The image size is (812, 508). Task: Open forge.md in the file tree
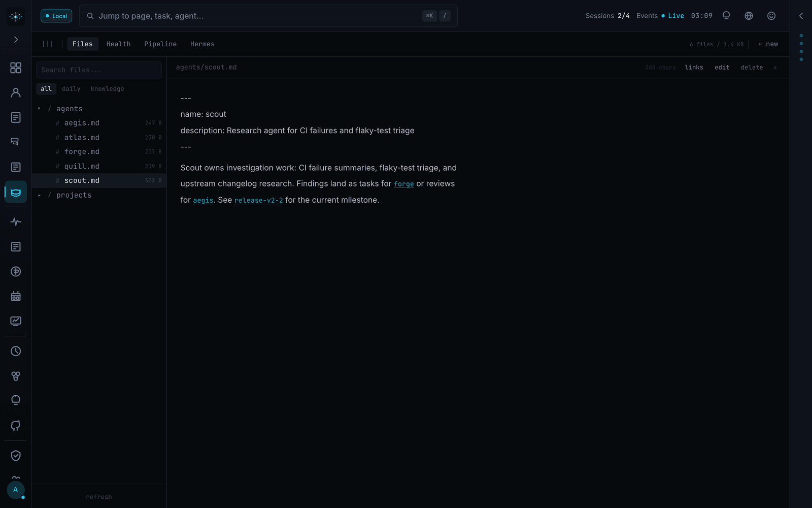[x=99, y=152]
